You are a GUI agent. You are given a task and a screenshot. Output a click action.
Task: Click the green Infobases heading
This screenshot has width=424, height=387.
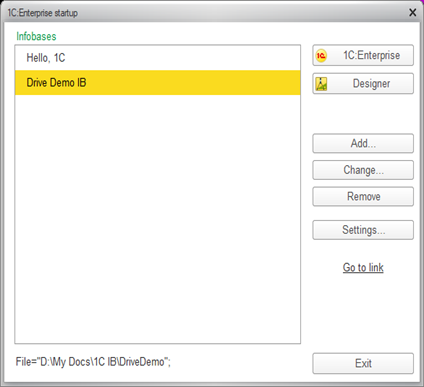(36, 36)
